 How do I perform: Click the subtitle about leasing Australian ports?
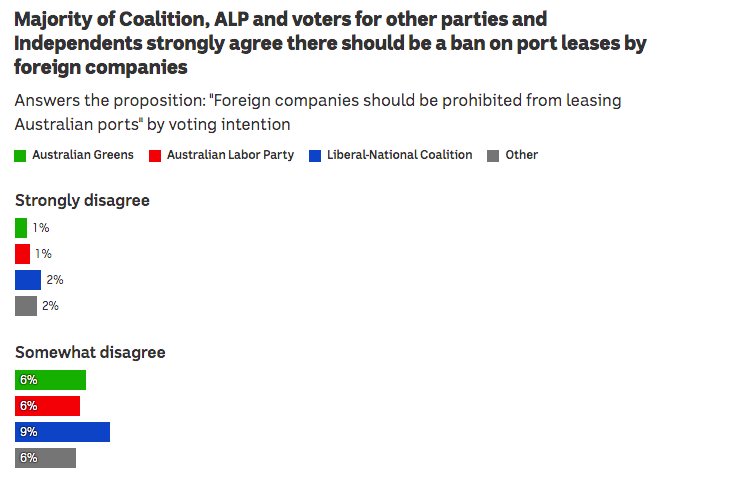[x=318, y=112]
